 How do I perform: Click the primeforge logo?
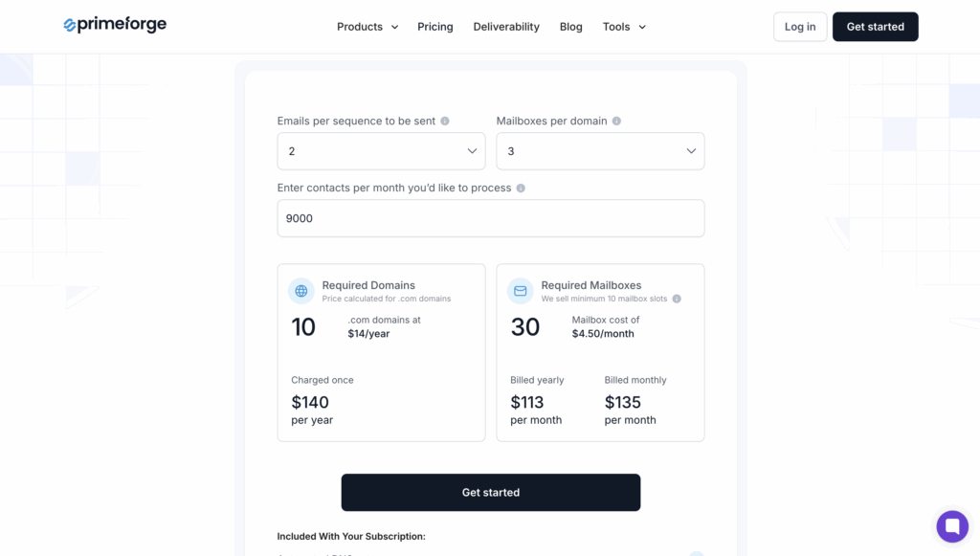[x=115, y=26]
